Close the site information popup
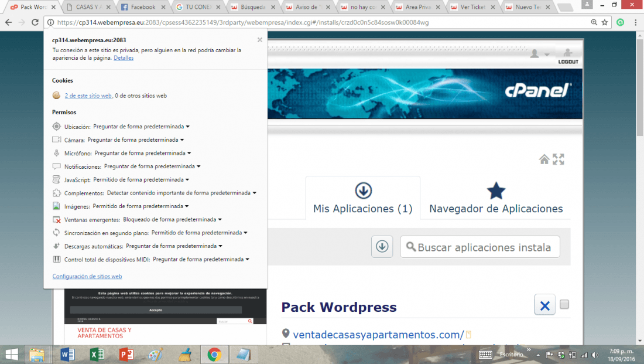 [x=259, y=40]
